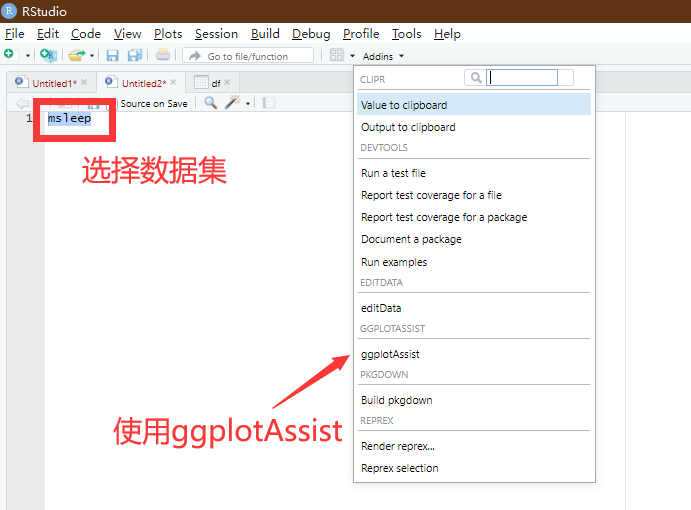Choose Document a package

coord(474,239)
